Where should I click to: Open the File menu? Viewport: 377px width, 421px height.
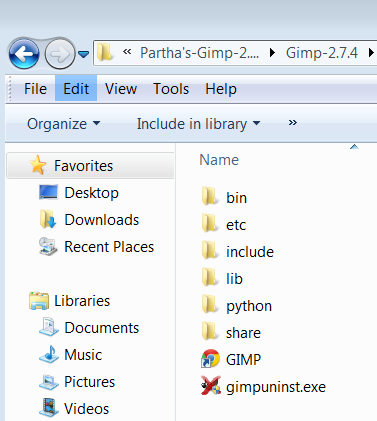coord(35,89)
